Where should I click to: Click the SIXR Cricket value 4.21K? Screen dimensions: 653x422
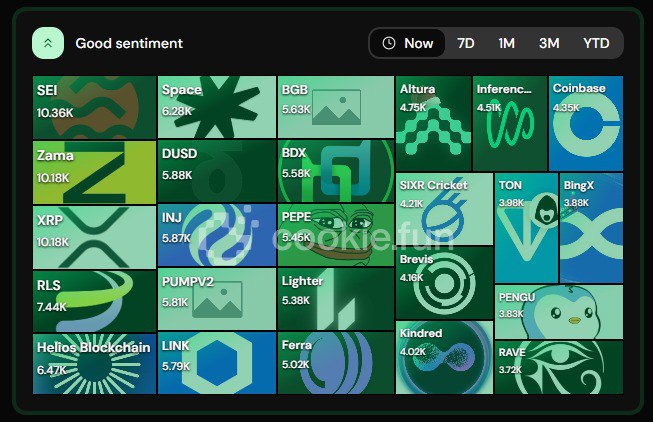point(411,204)
